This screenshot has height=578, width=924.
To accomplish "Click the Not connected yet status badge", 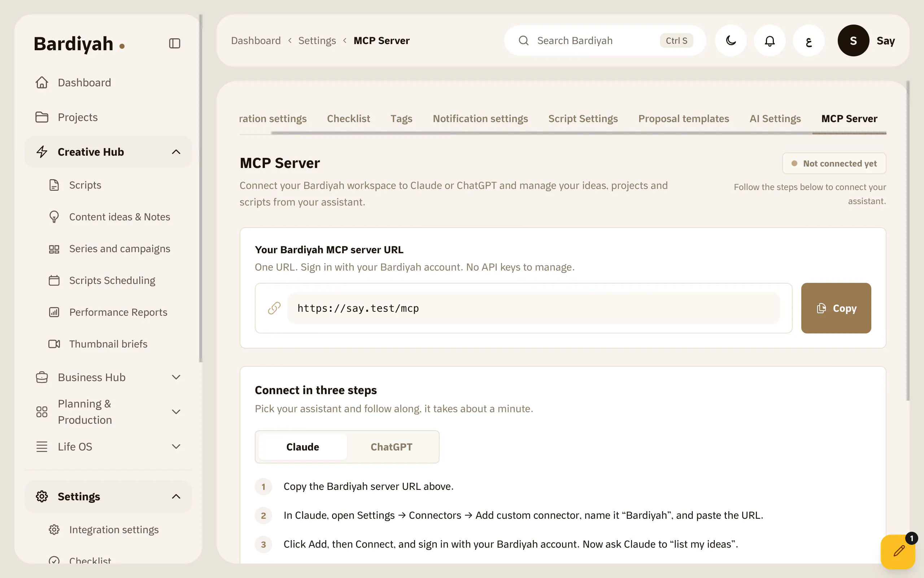I will point(834,164).
